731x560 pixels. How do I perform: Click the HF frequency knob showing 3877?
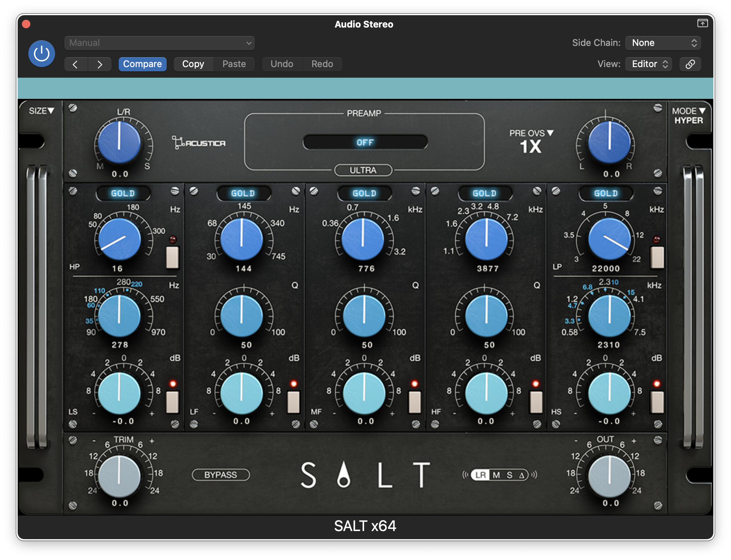(486, 239)
